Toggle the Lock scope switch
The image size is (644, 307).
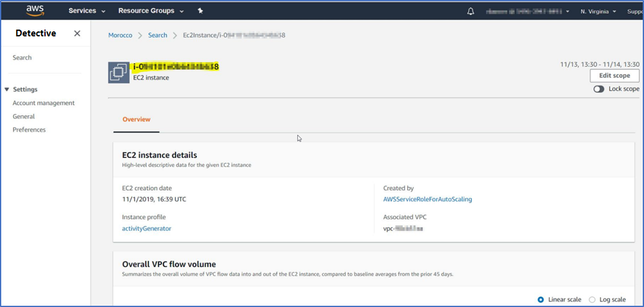coord(598,89)
